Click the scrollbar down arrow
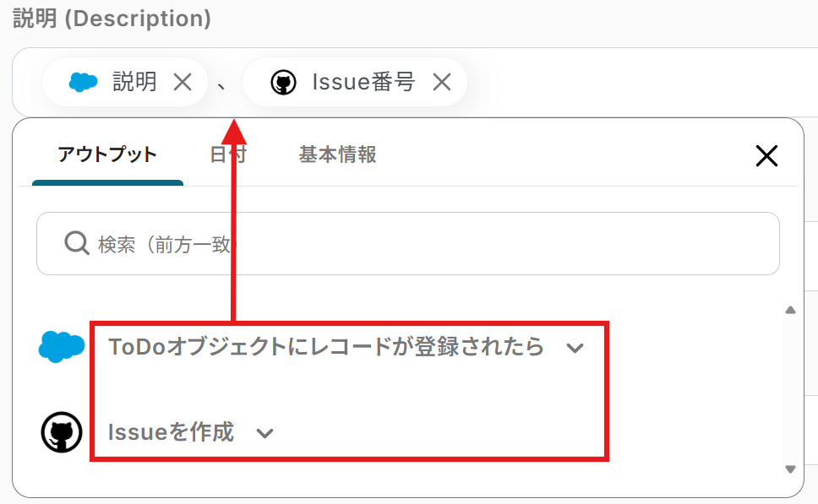Viewport: 818px width, 504px height. (790, 469)
